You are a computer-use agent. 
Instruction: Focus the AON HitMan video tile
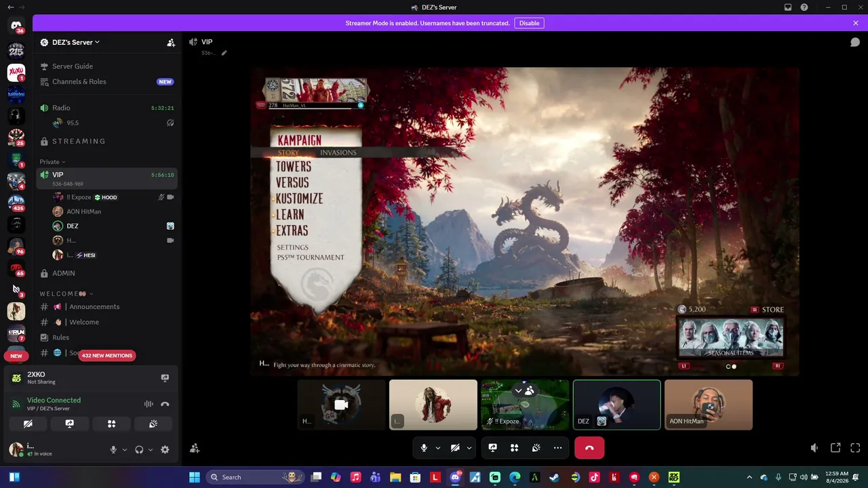tap(709, 405)
